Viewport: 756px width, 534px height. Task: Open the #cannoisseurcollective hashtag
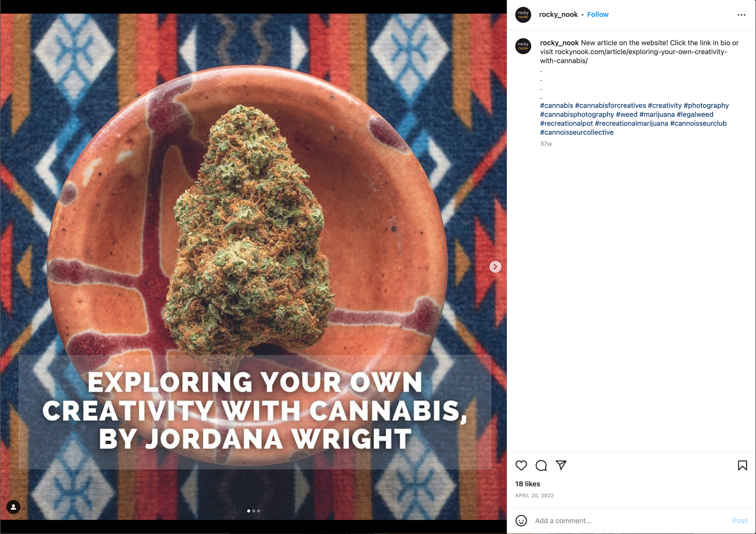pyautogui.click(x=577, y=132)
